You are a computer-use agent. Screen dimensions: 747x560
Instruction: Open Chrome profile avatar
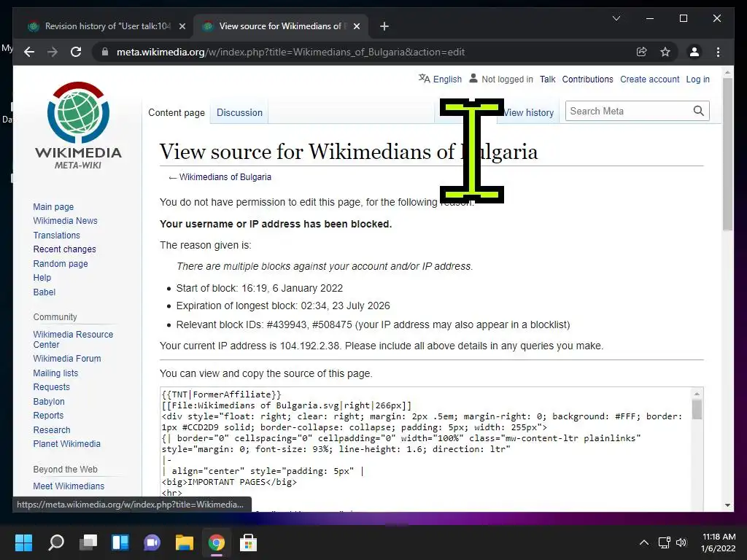pos(694,52)
